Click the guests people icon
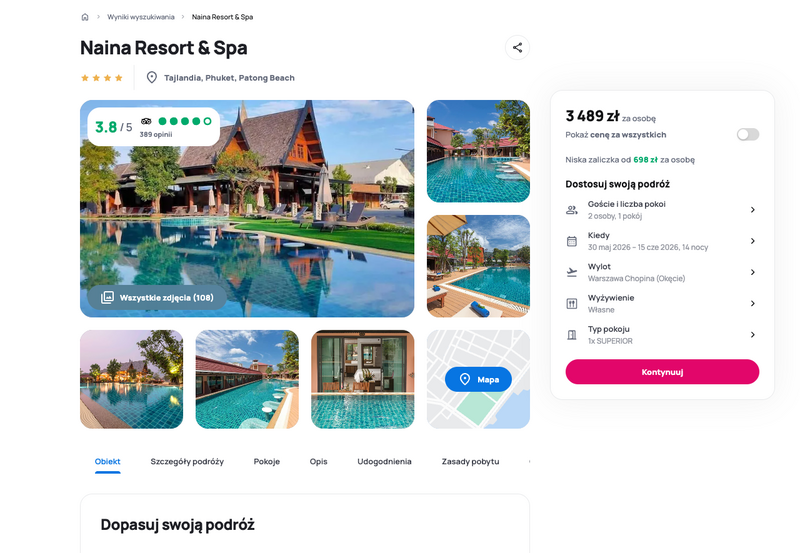 (572, 210)
